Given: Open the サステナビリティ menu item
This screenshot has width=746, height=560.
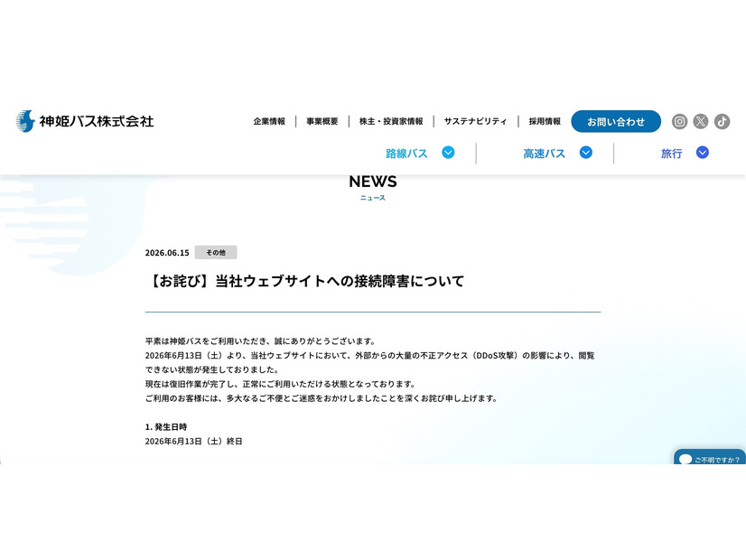Looking at the screenshot, I should pyautogui.click(x=475, y=121).
